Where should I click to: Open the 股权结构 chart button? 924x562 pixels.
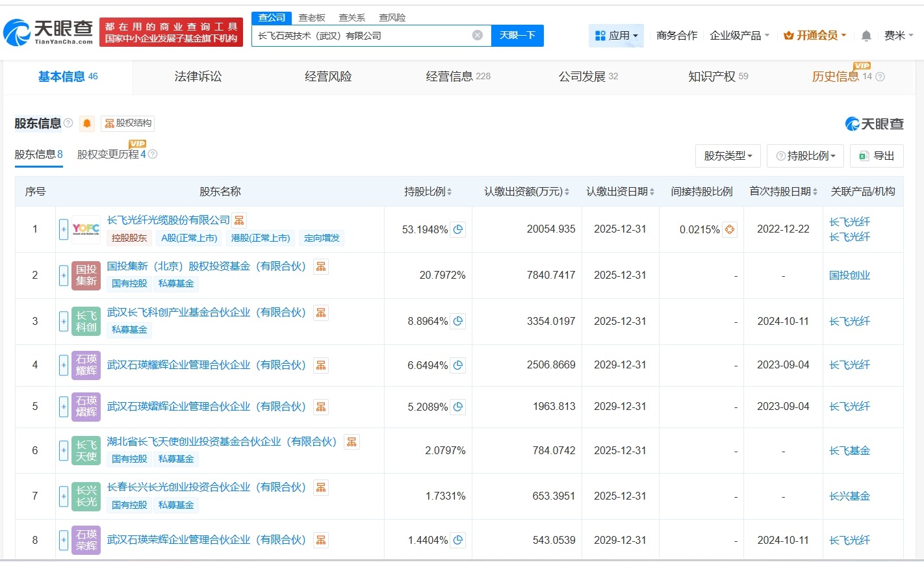pyautogui.click(x=127, y=123)
